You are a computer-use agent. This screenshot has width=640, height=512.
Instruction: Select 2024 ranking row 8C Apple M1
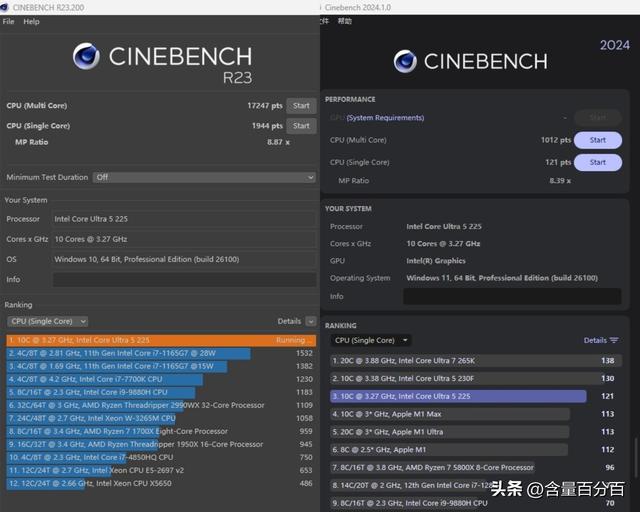[476, 450]
